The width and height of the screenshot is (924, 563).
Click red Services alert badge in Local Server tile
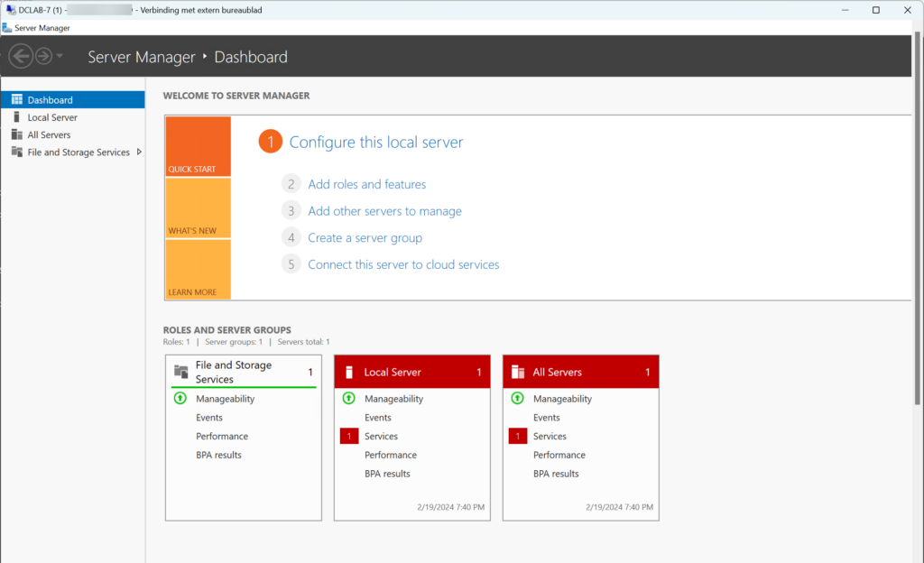[x=349, y=437]
